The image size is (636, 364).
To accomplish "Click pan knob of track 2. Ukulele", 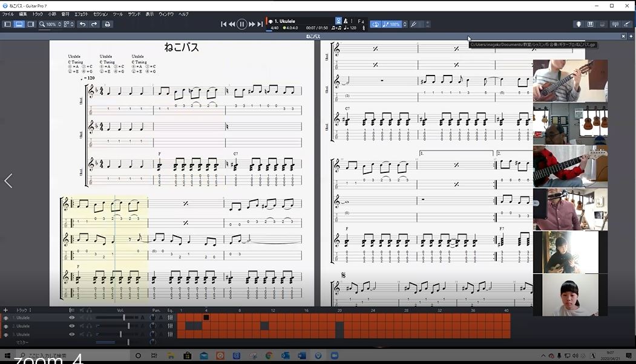I will [153, 326].
